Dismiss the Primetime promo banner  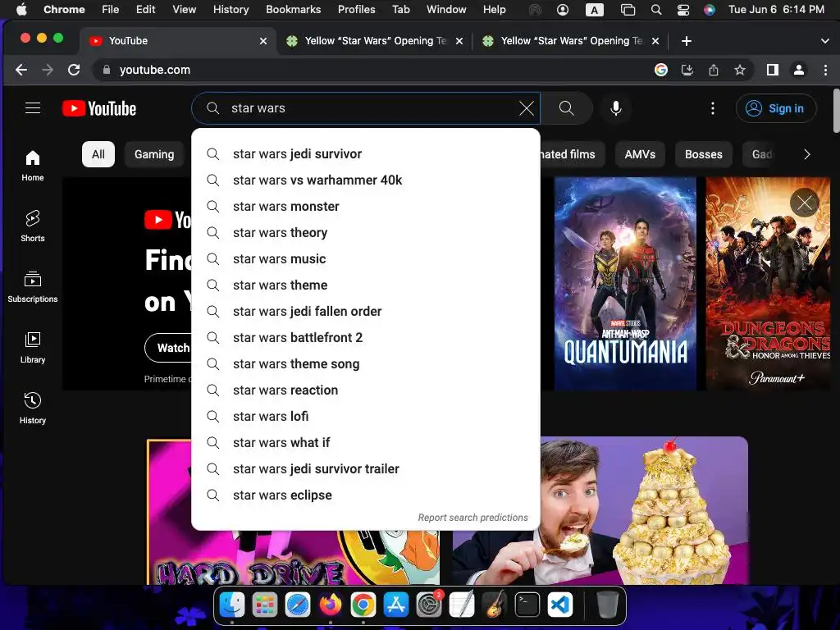(x=804, y=203)
